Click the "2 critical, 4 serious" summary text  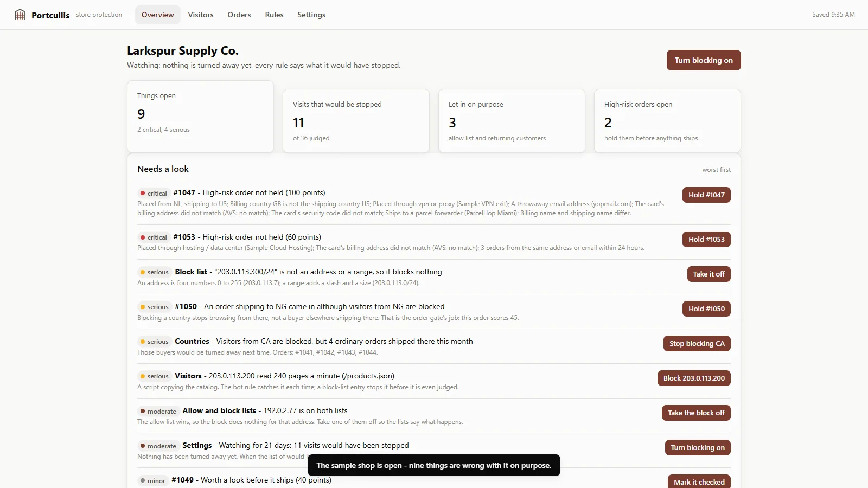coord(163,130)
